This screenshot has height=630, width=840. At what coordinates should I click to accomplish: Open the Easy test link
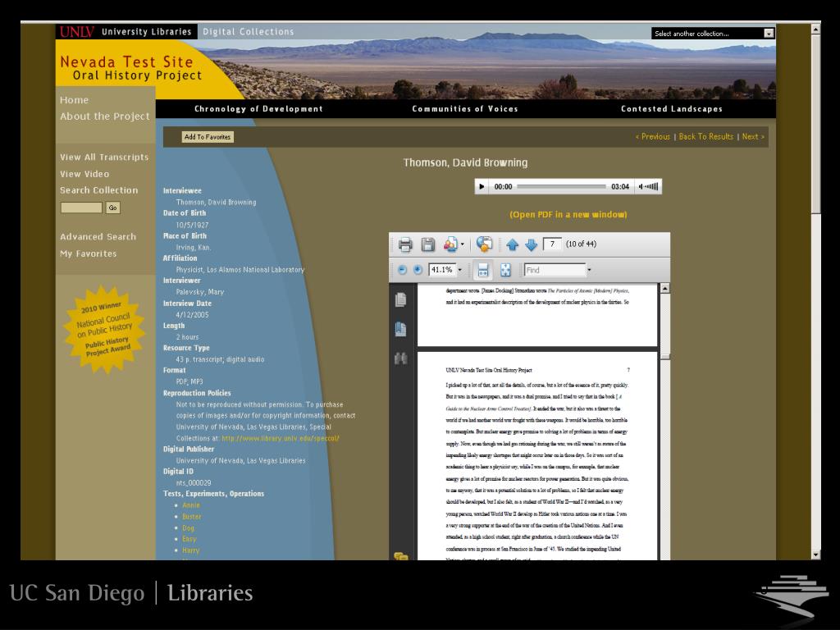pyautogui.click(x=189, y=539)
